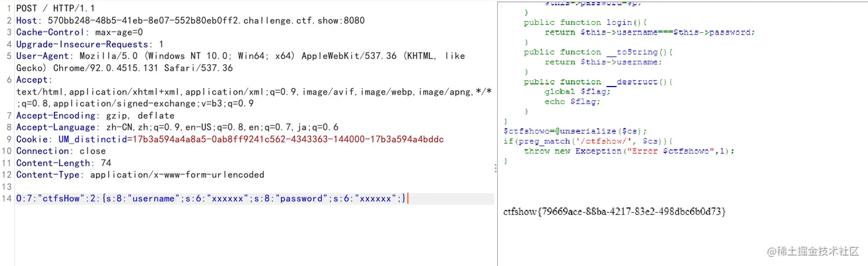Viewport: 868px width, 266px height.
Task: Click the ;q=0.8,application/signed-exchange line
Action: (135, 104)
